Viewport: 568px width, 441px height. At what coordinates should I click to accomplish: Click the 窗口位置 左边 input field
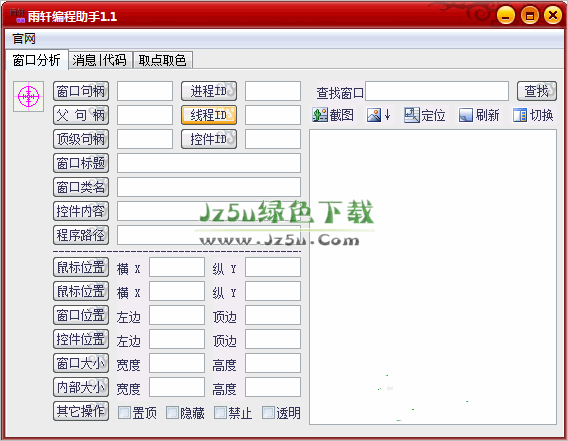177,315
